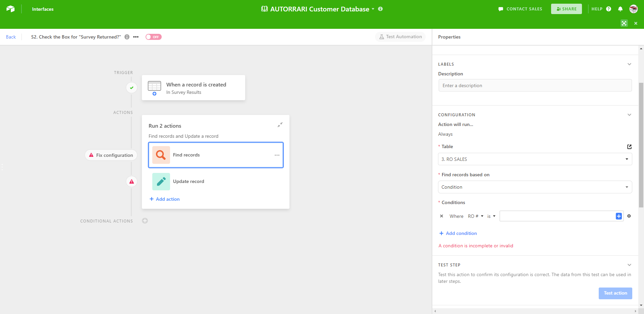This screenshot has width=644, height=314.
Task: Add a conditional action with plus icon
Action: pyautogui.click(x=145, y=221)
